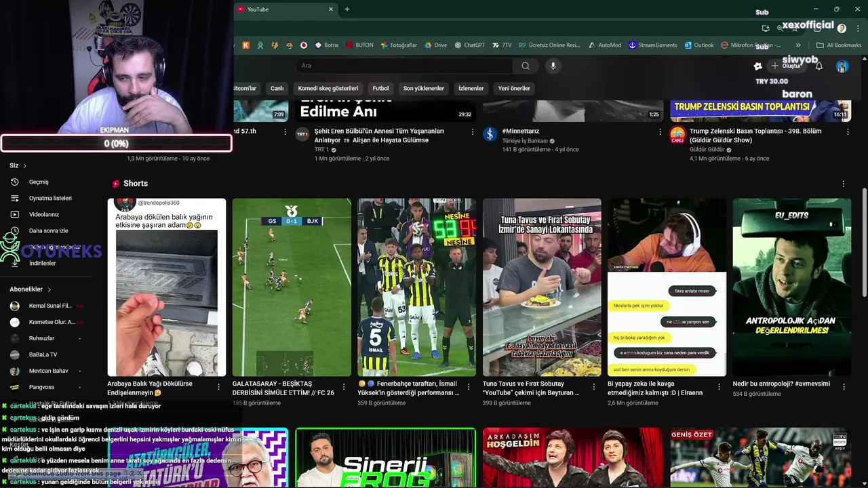Screen dimensions: 868x488
Task: Open the Shorts shelf options menu
Action: [844, 184]
